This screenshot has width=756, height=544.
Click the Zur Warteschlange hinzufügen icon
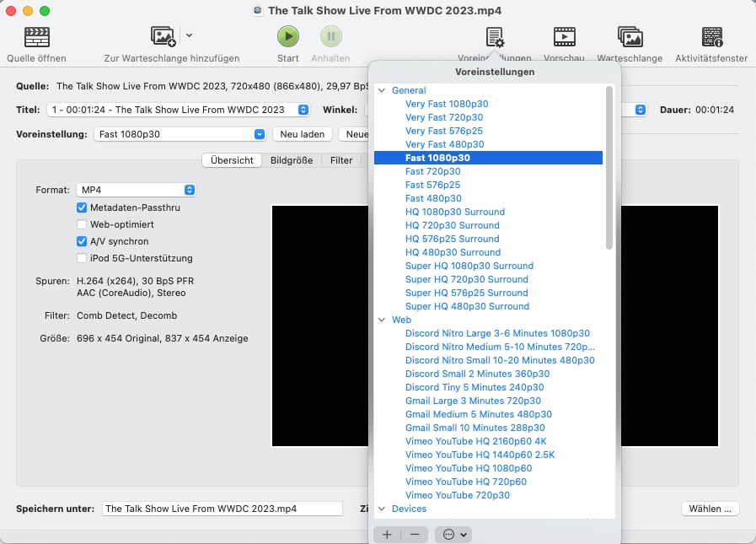click(x=163, y=36)
